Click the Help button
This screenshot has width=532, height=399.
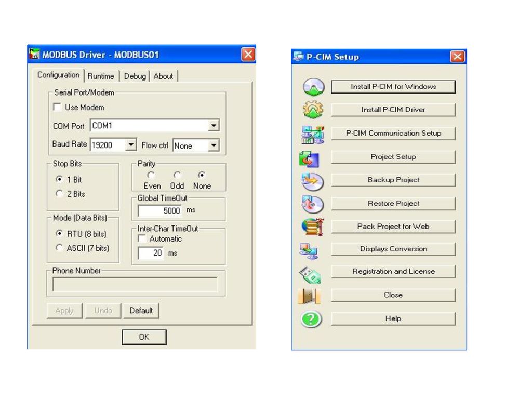(x=393, y=319)
